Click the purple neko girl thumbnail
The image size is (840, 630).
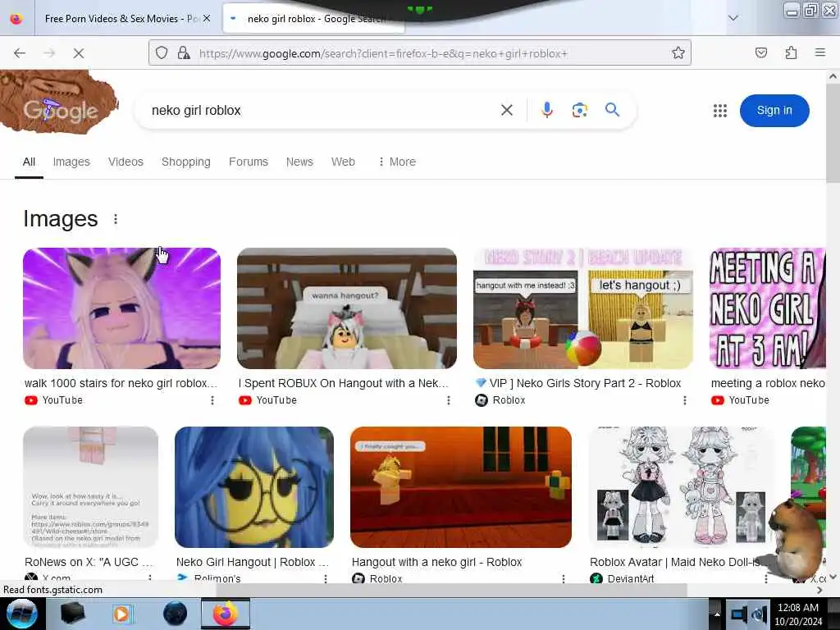pos(121,308)
